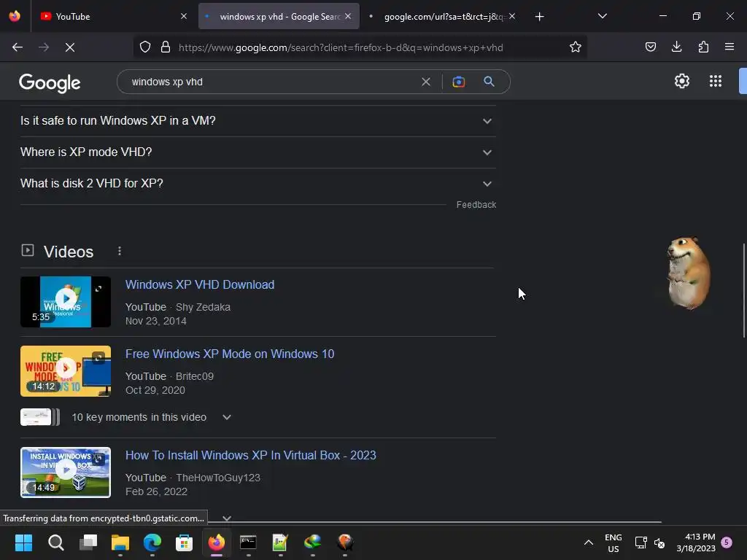Viewport: 747px width, 560px height.
Task: View site security padlock info
Action: (x=166, y=47)
